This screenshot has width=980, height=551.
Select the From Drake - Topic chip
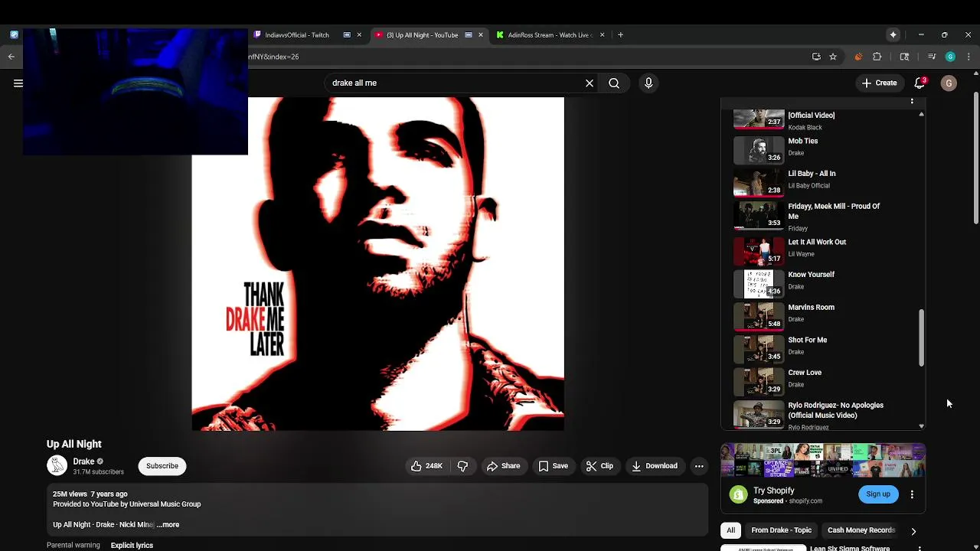click(781, 530)
